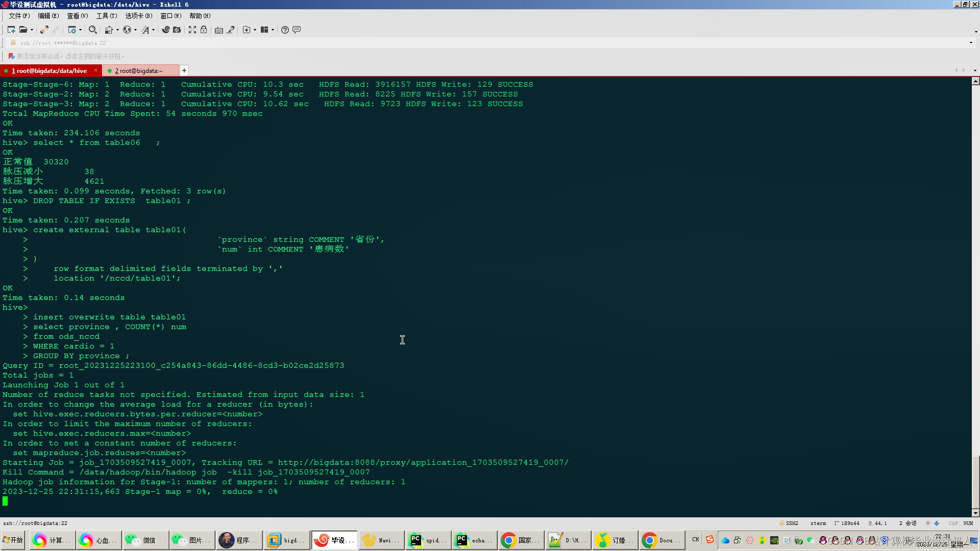Click the new session icon

coord(11,30)
